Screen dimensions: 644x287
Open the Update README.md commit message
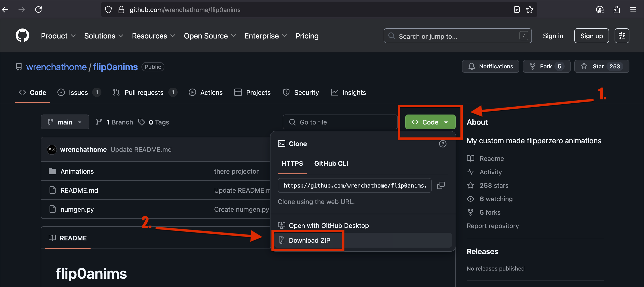coord(141,150)
